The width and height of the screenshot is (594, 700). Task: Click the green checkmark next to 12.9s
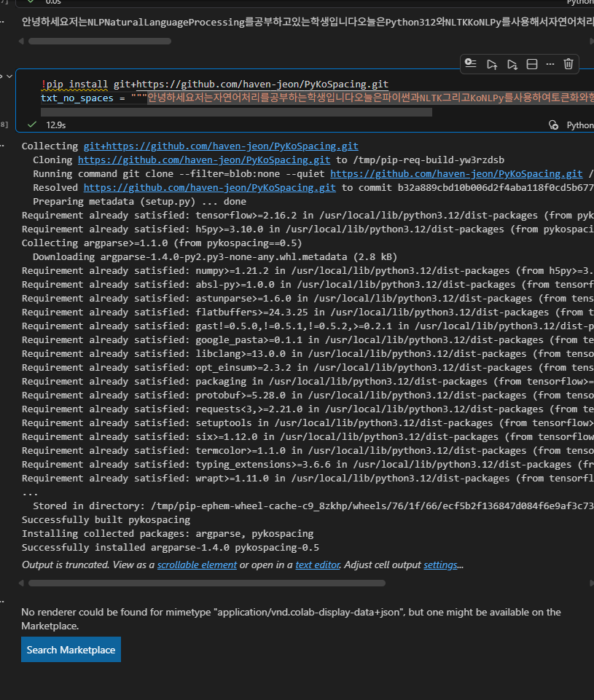coord(32,125)
